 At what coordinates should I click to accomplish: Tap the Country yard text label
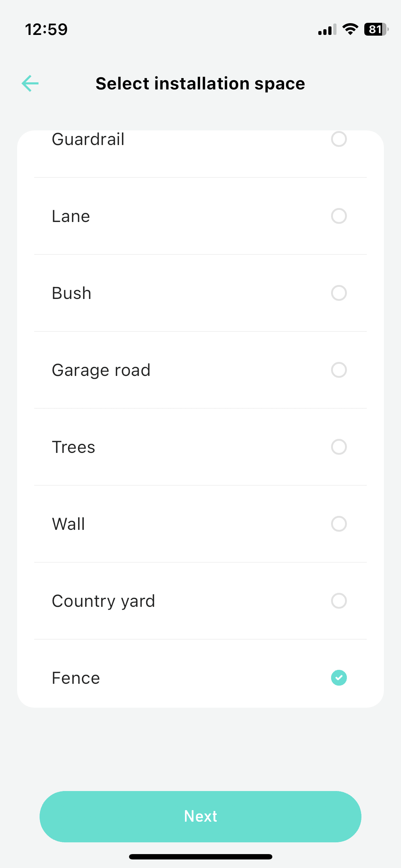103,601
